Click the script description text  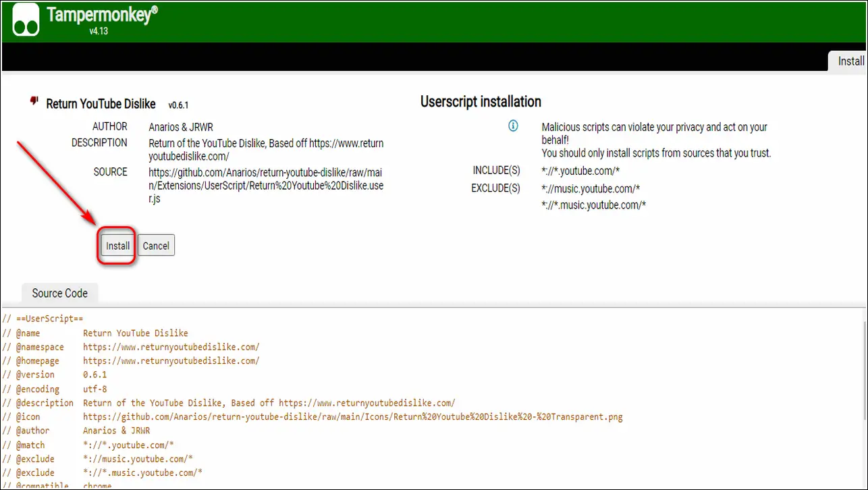tap(266, 150)
